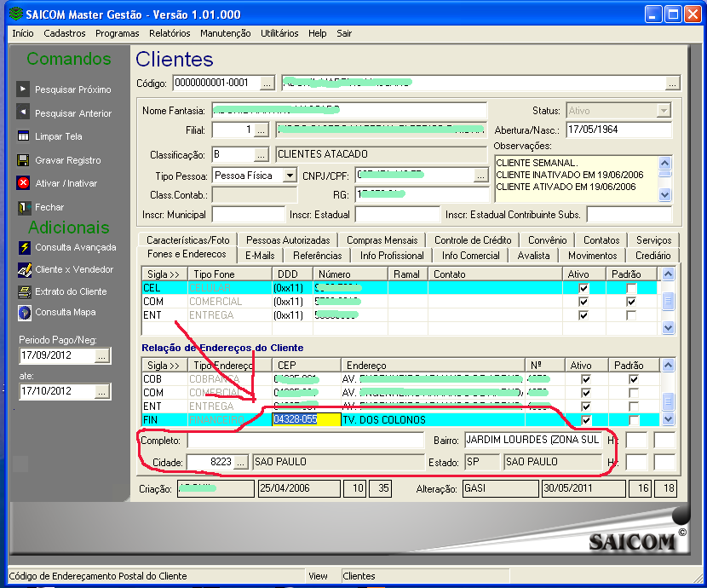Toggle Padrão checkbox for COB address row
The width and height of the screenshot is (707, 588).
click(x=634, y=379)
